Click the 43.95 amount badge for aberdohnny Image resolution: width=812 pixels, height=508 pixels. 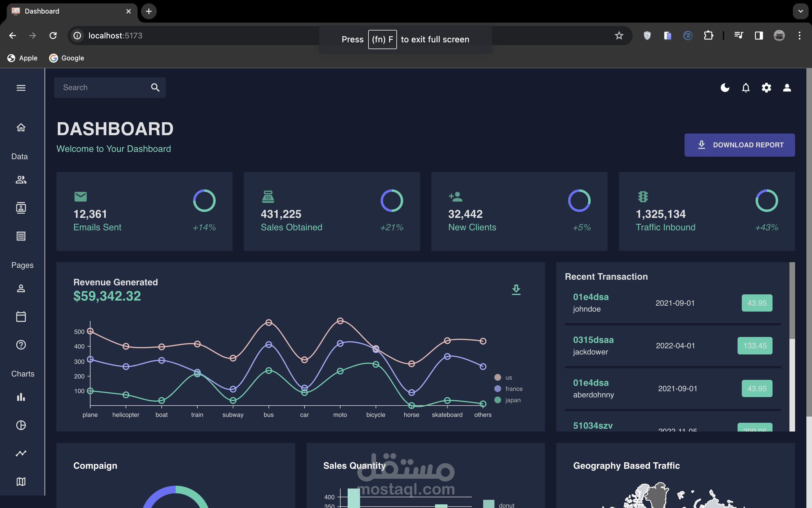[x=757, y=388]
